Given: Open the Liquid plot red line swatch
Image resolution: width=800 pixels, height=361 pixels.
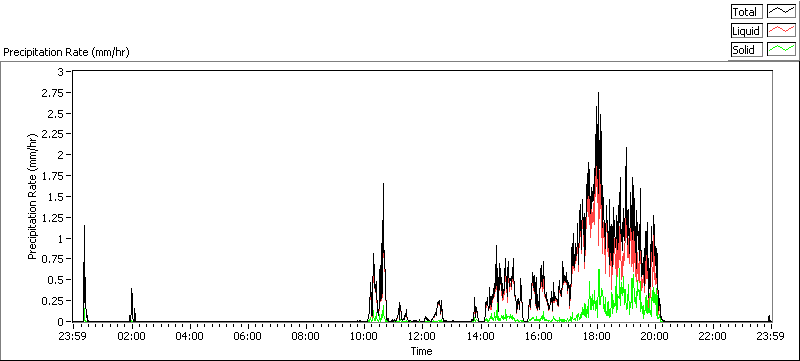Looking at the screenshot, I should (782, 31).
